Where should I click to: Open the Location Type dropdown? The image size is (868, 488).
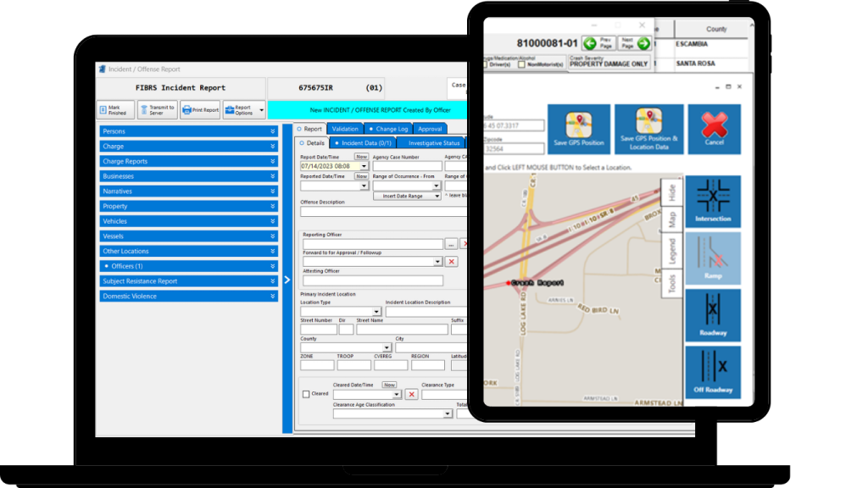pyautogui.click(x=376, y=312)
